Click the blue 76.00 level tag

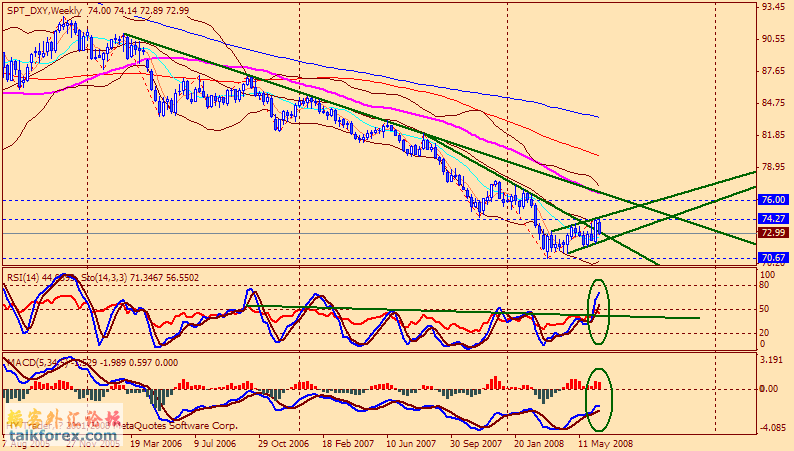773,200
